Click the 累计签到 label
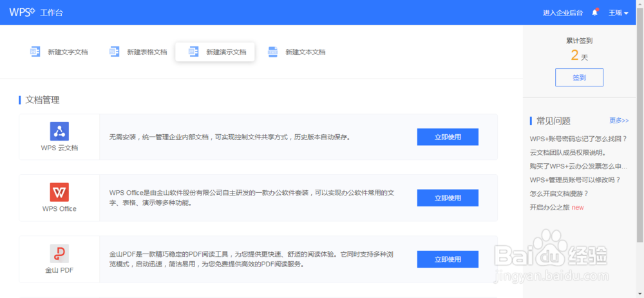The width and height of the screenshot is (644, 298). click(579, 41)
